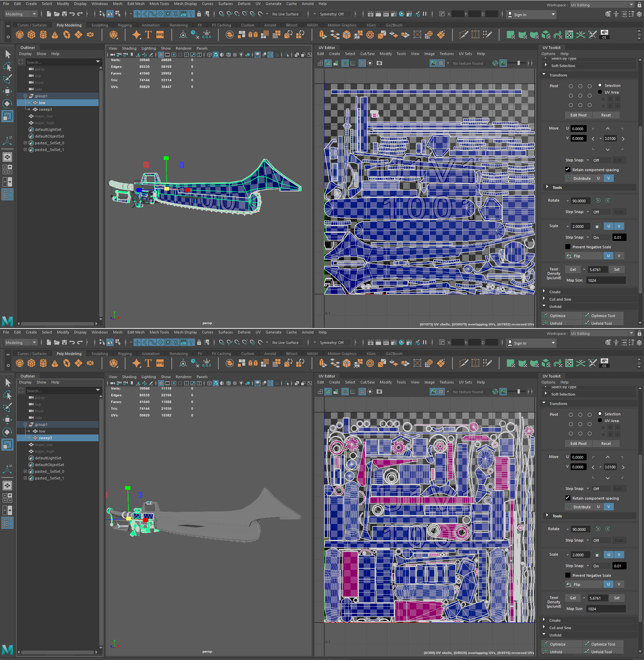644x660 pixels.
Task: Select the polygon sphere shelf icon in upper window
Action: (x=20, y=35)
